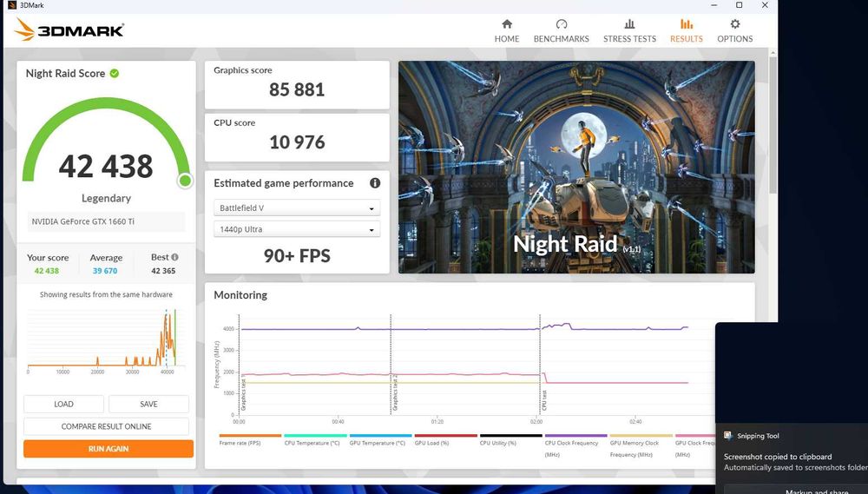This screenshot has width=868, height=494.
Task: Save the benchmark result
Action: [x=148, y=404]
